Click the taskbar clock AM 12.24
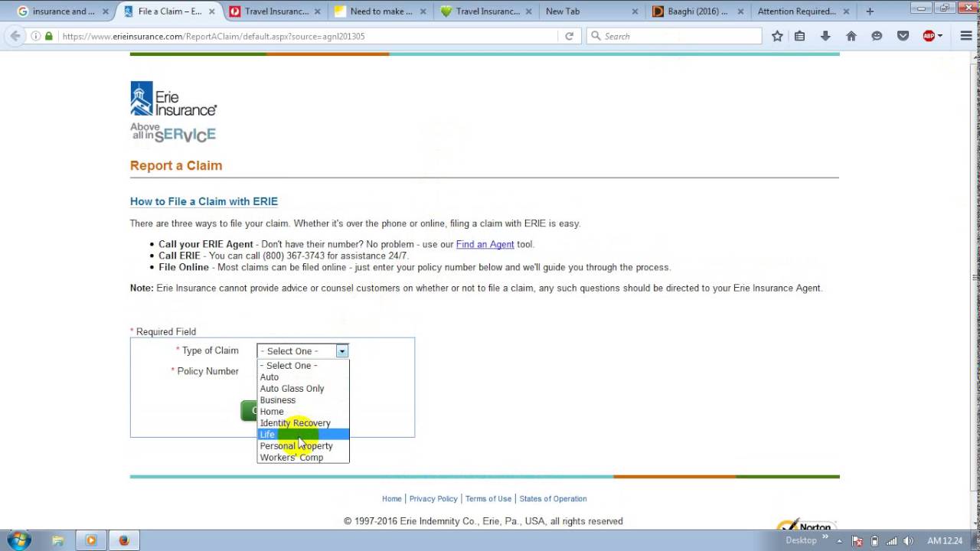This screenshot has height=551, width=980. pyautogui.click(x=945, y=540)
